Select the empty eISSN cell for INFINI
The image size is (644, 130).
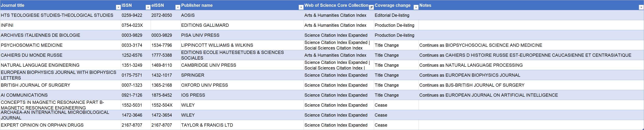click(x=166, y=25)
